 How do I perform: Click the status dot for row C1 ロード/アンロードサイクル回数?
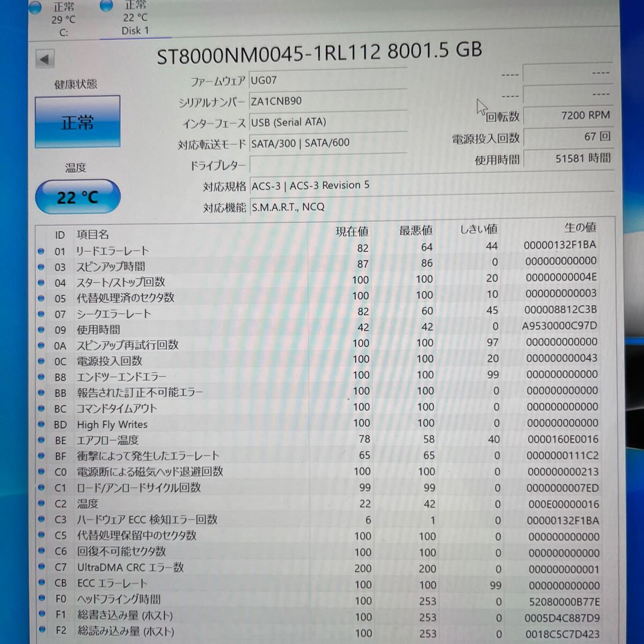click(x=41, y=487)
